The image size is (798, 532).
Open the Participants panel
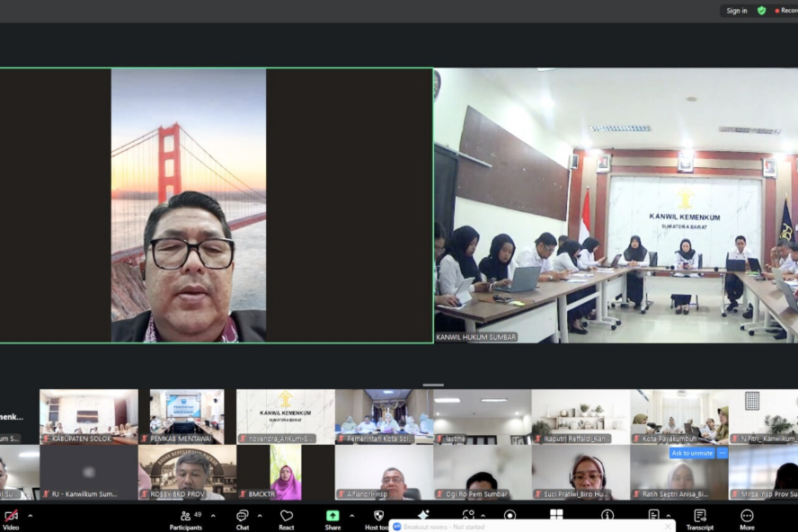[x=186, y=517]
